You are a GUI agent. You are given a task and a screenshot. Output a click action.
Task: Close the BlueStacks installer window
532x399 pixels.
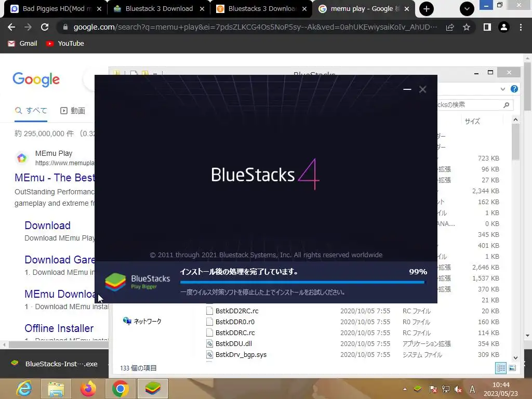click(422, 89)
